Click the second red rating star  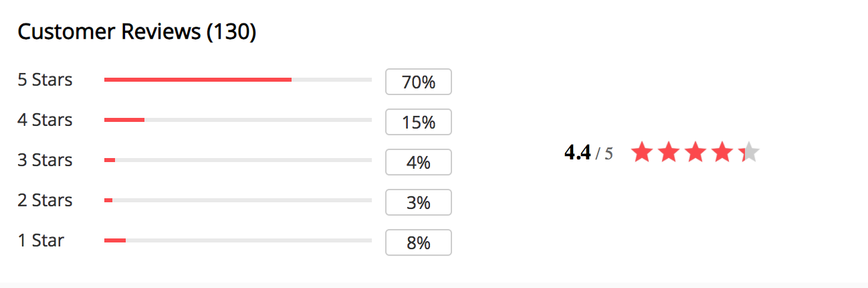pyautogui.click(x=669, y=152)
